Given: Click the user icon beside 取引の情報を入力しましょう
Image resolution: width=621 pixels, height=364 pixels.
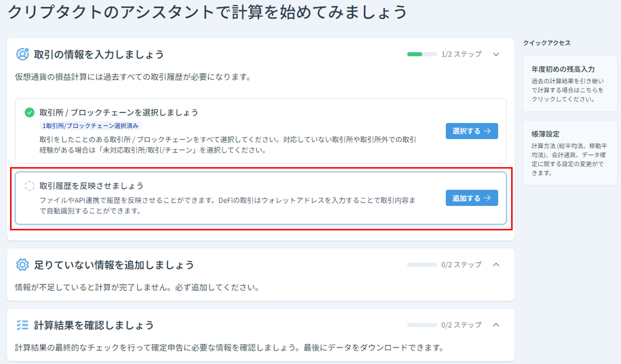Looking at the screenshot, I should 22,54.
